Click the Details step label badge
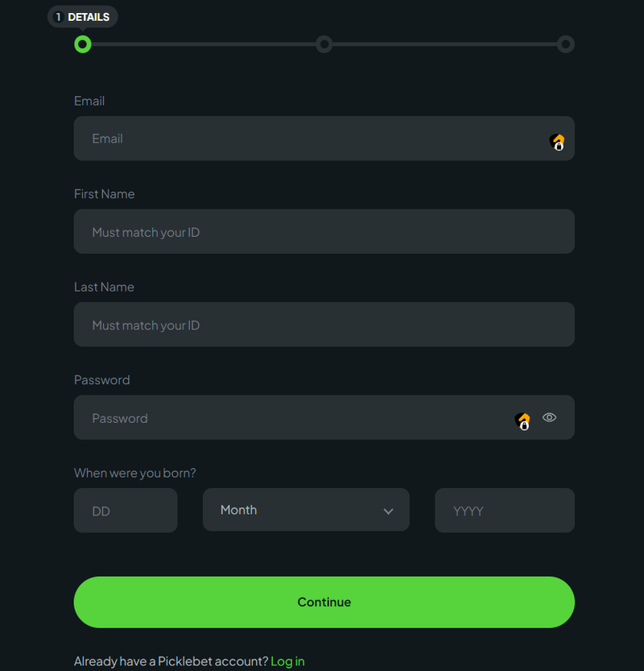 [83, 17]
